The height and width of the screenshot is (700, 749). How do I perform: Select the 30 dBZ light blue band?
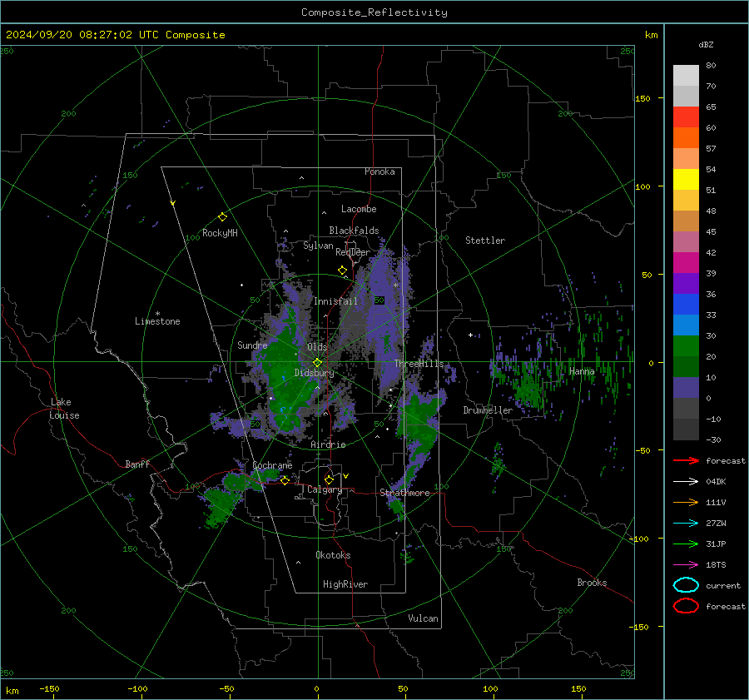(x=686, y=325)
